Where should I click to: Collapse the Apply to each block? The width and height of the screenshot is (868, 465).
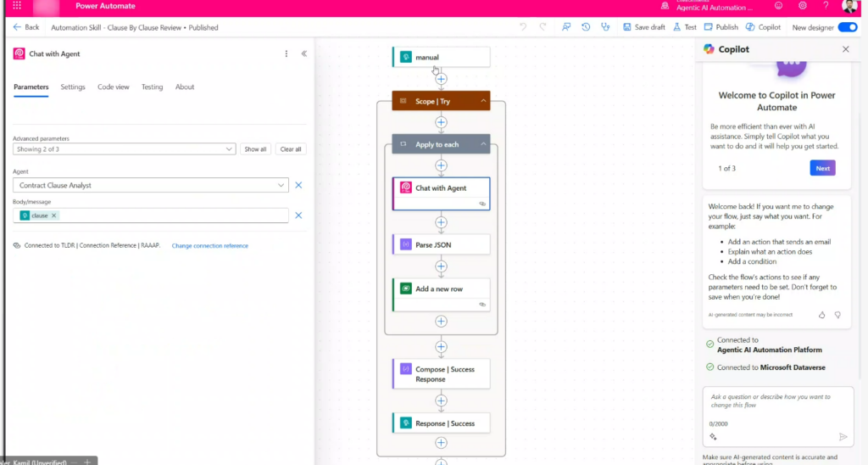click(x=483, y=144)
